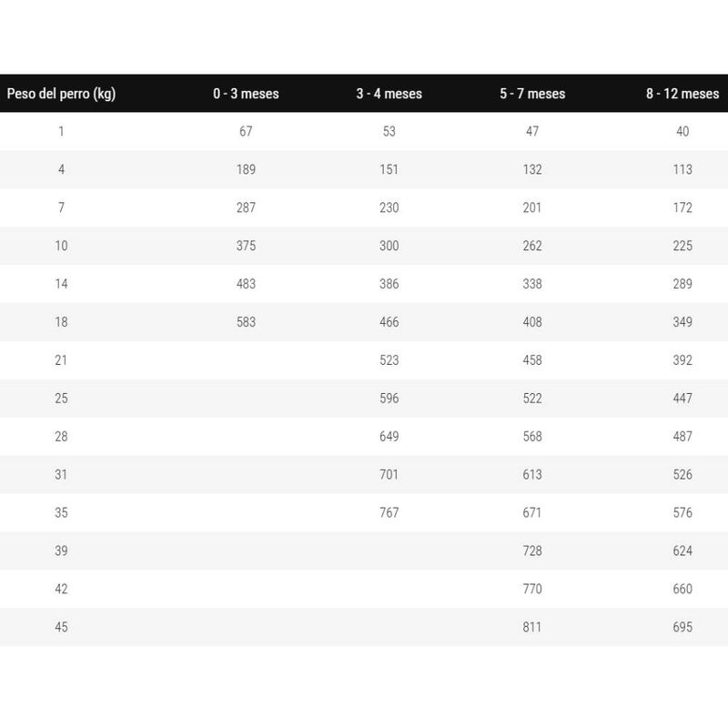Click the weight cell showing 35

[61, 513]
